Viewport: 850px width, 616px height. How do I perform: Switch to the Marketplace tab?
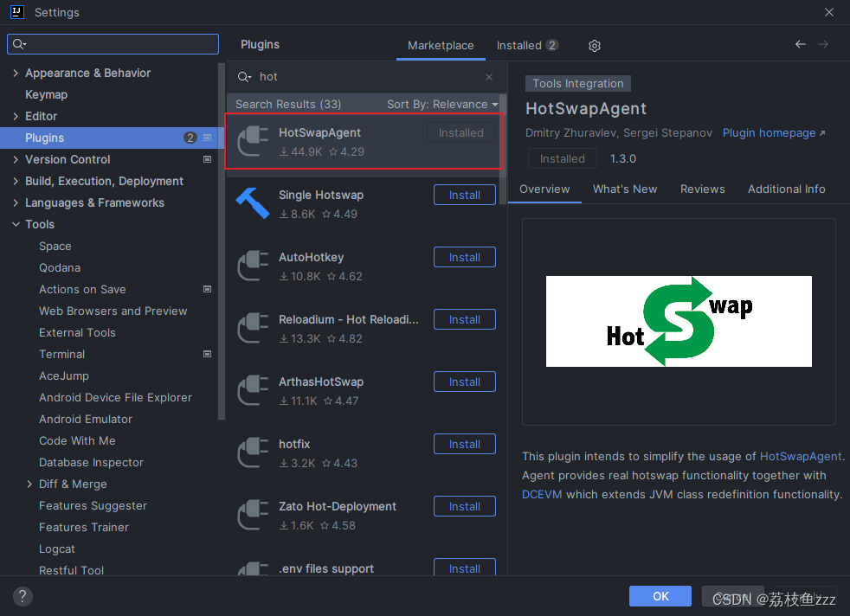tap(441, 46)
